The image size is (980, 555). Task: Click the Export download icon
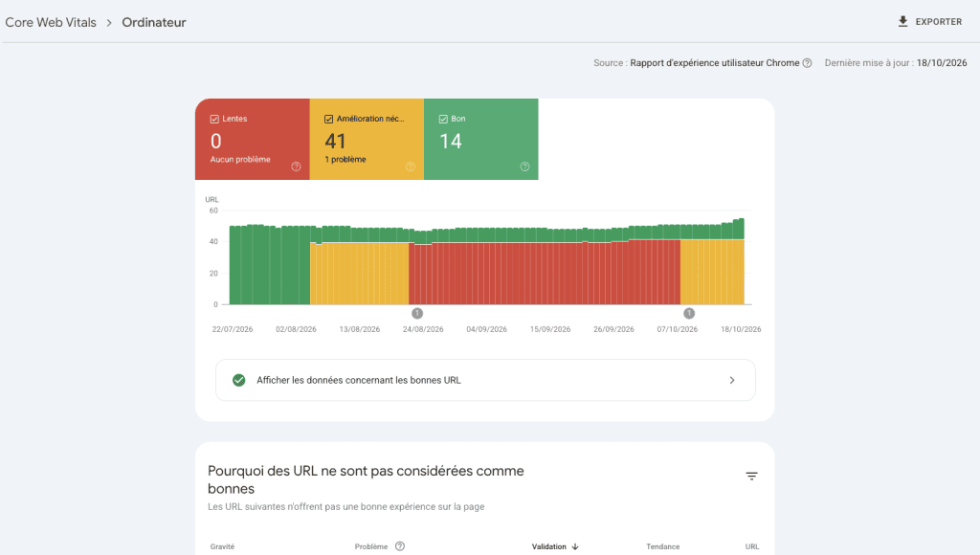pyautogui.click(x=902, y=21)
